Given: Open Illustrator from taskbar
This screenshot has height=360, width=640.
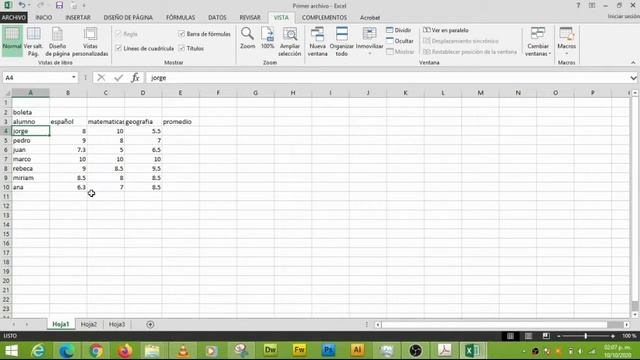Looking at the screenshot, I should [357, 350].
